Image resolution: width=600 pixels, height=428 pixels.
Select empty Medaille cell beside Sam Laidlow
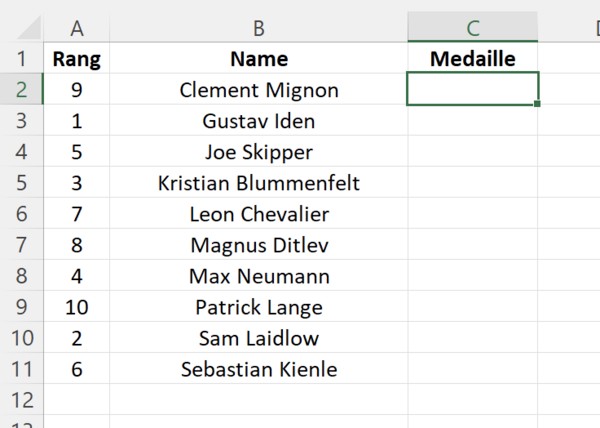click(473, 337)
